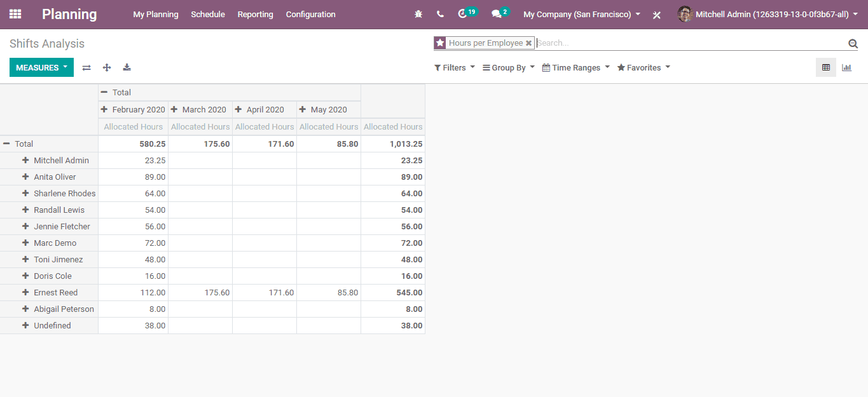Click the 1,013.25 grand total cell
The height and width of the screenshot is (397, 868).
[392, 144]
